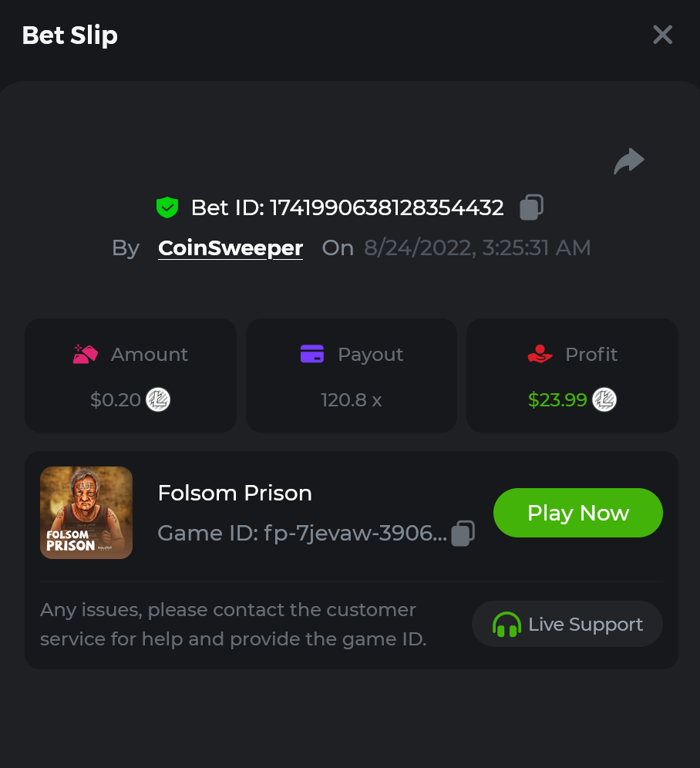Close the Bet Slip dialog

(x=663, y=35)
